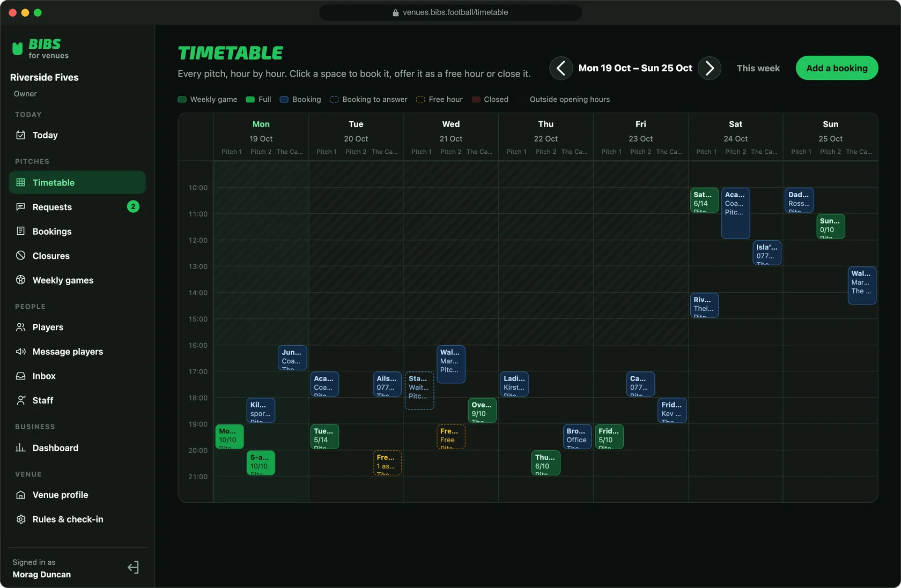
Task: Open the Venue profile page
Action: [77, 495]
